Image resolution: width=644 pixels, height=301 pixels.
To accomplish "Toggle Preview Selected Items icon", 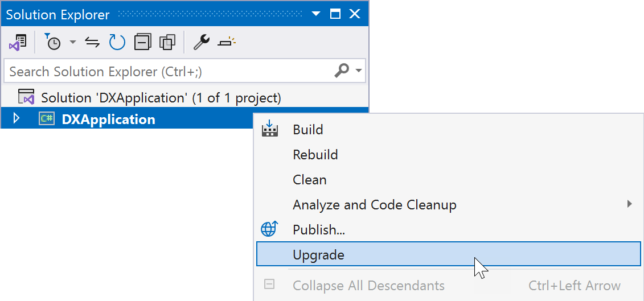I will (226, 42).
